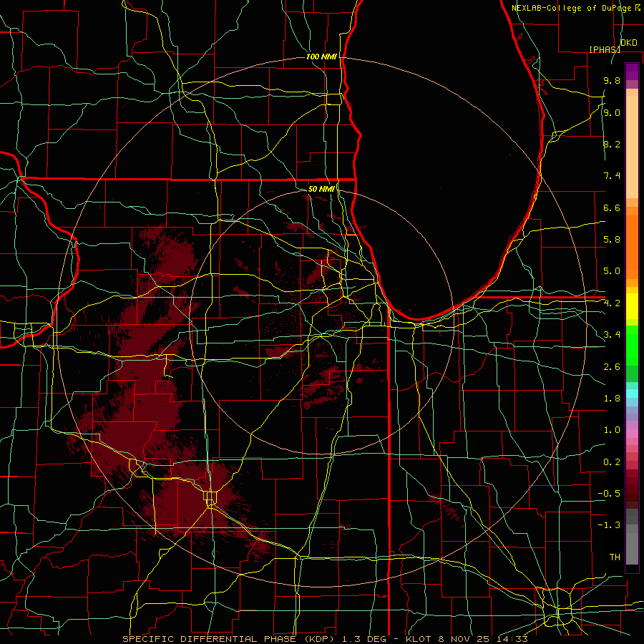The image size is (644, 644).
Task: Click the "TH" threshold label on the scale
Action: (x=615, y=557)
